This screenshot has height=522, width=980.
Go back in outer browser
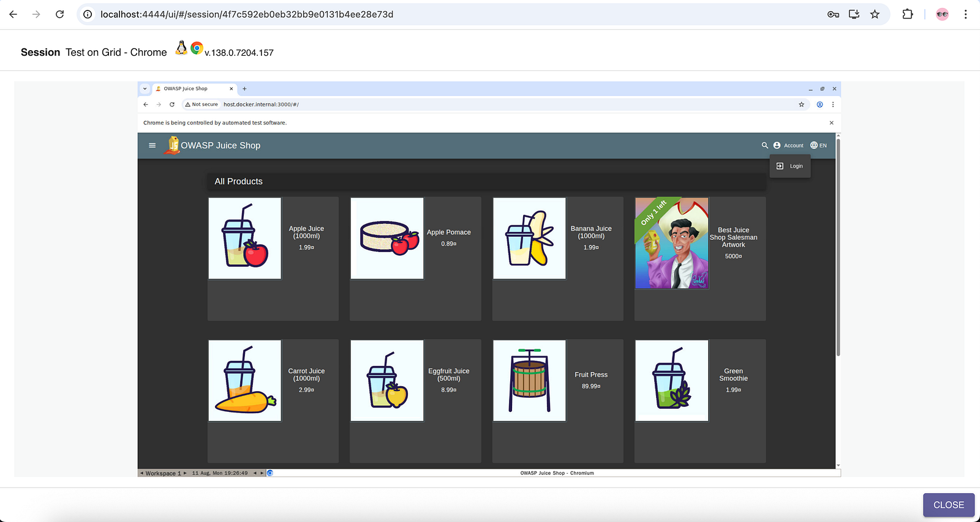pyautogui.click(x=13, y=14)
